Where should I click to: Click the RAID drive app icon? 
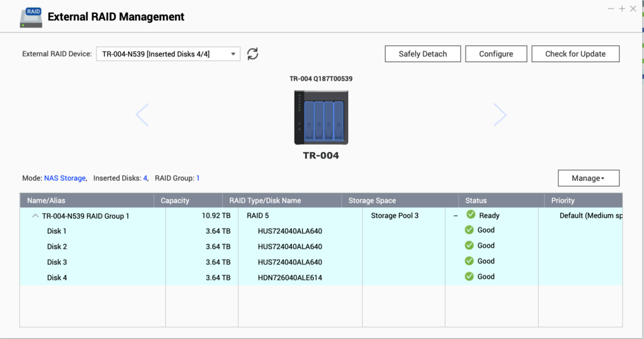[x=31, y=17]
